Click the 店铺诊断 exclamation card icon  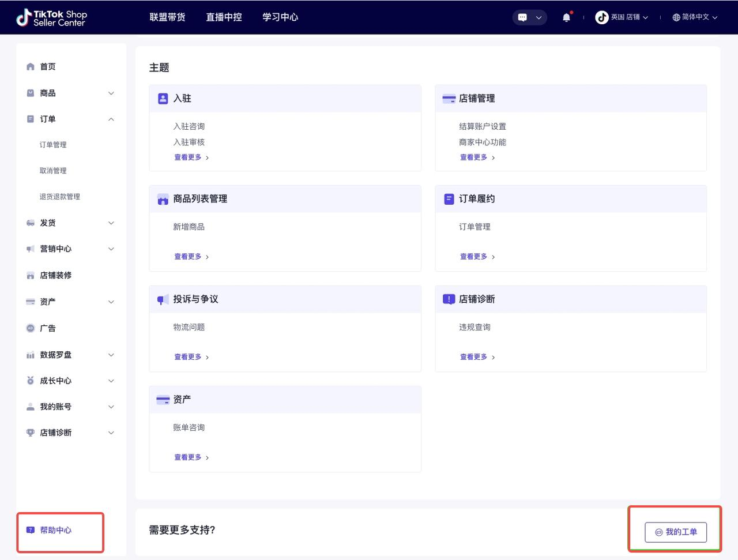449,299
